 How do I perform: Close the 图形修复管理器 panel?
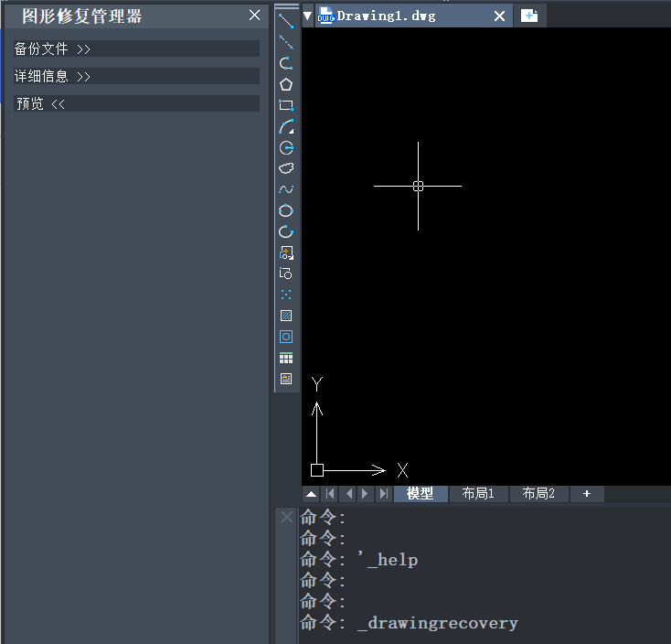tap(254, 15)
